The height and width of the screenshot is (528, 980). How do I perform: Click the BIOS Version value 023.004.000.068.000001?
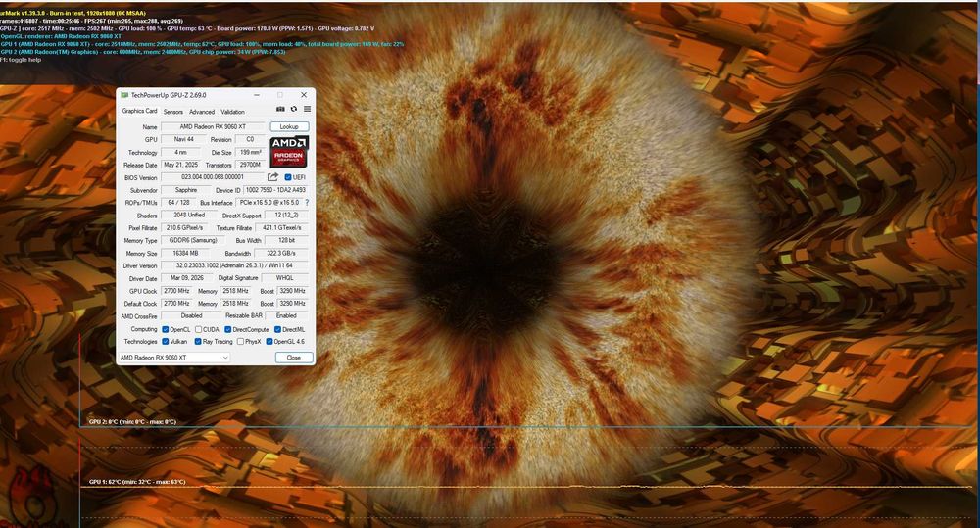(x=213, y=177)
